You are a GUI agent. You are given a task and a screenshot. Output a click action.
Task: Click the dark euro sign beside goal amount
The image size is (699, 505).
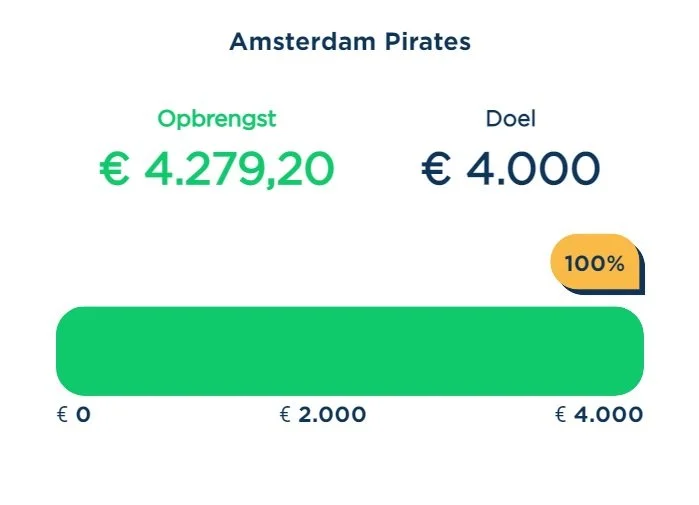coord(436,168)
